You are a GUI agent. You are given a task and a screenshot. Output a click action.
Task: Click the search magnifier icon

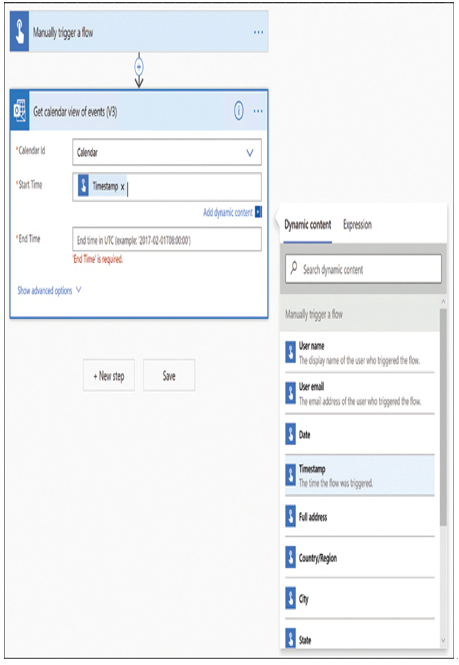tap(294, 268)
